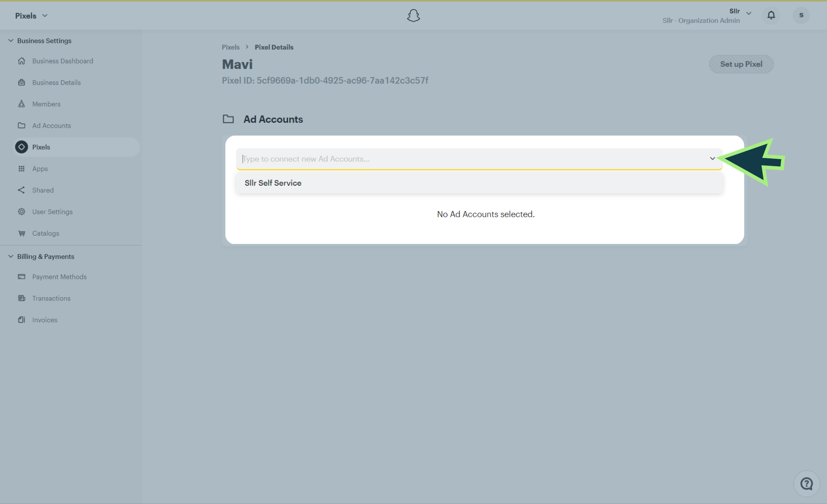Open Payment Methods in the sidebar
Screen dimensions: 827x504
tap(59, 277)
